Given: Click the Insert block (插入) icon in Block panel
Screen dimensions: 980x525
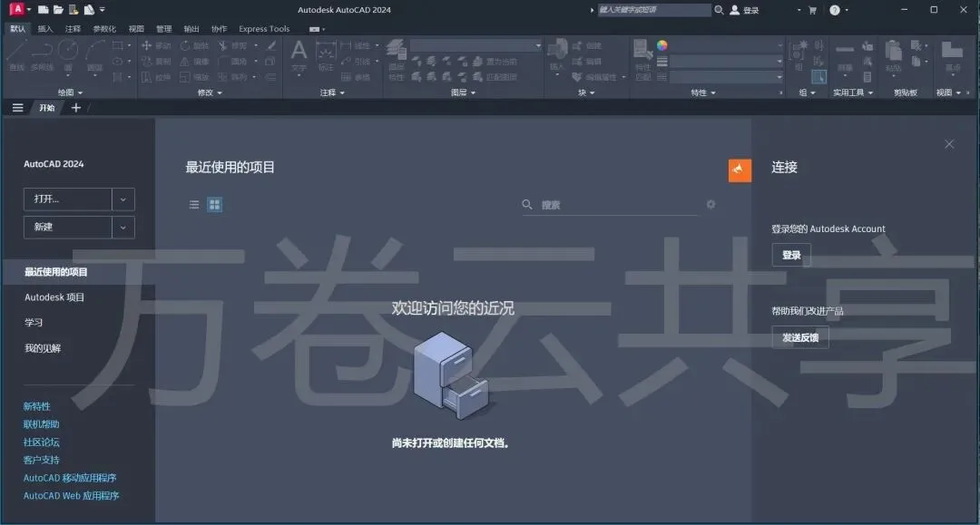Looking at the screenshot, I should tap(557, 55).
